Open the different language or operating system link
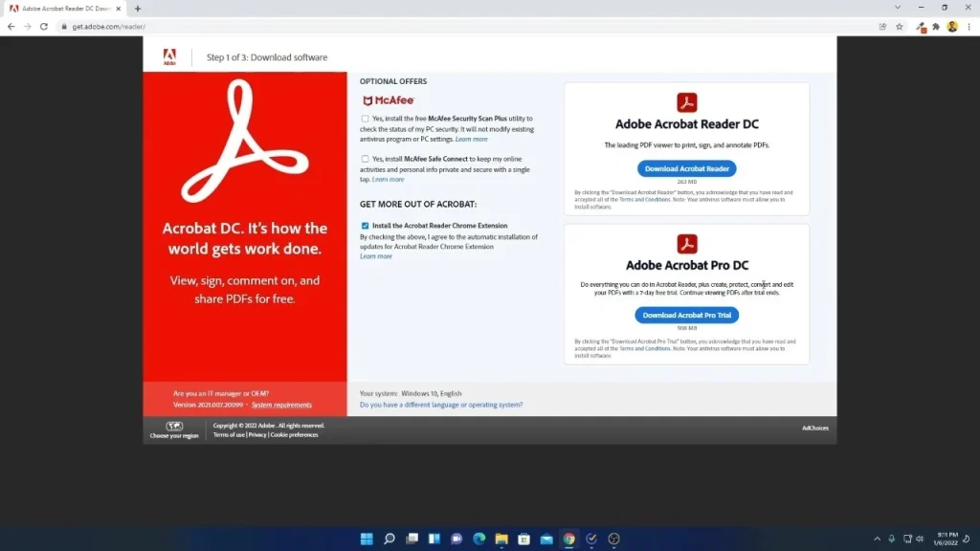The height and width of the screenshot is (551, 980). point(441,405)
